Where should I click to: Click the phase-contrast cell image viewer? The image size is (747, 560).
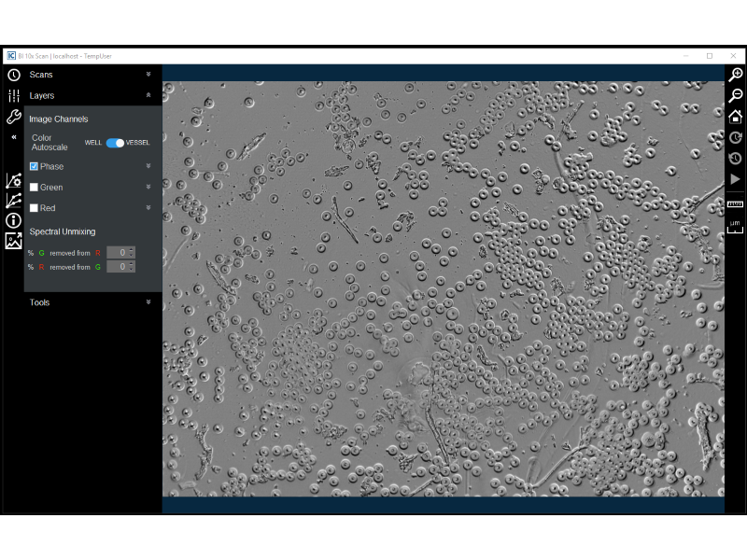(443, 289)
